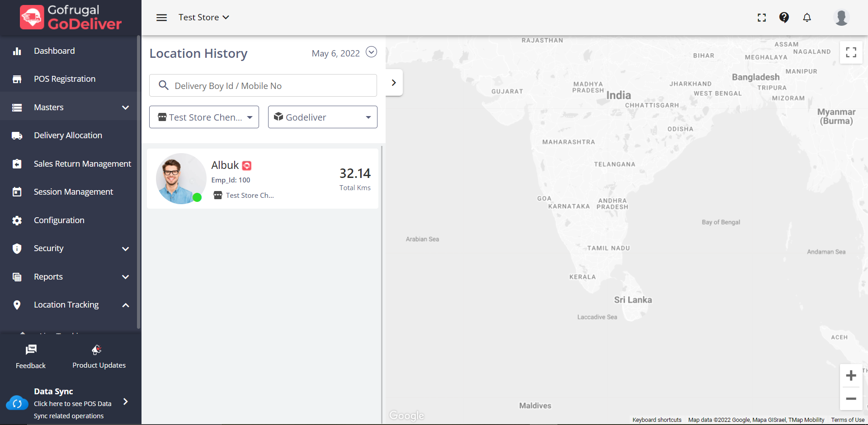Screen dimensions: 868x425
Task: Enter fullscreen using the top bar icon
Action: click(762, 18)
